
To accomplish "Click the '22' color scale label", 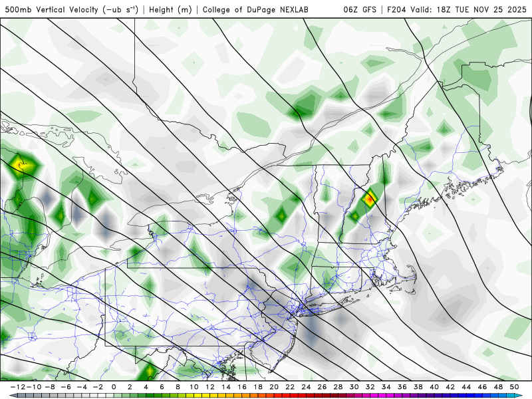I will click(290, 387).
